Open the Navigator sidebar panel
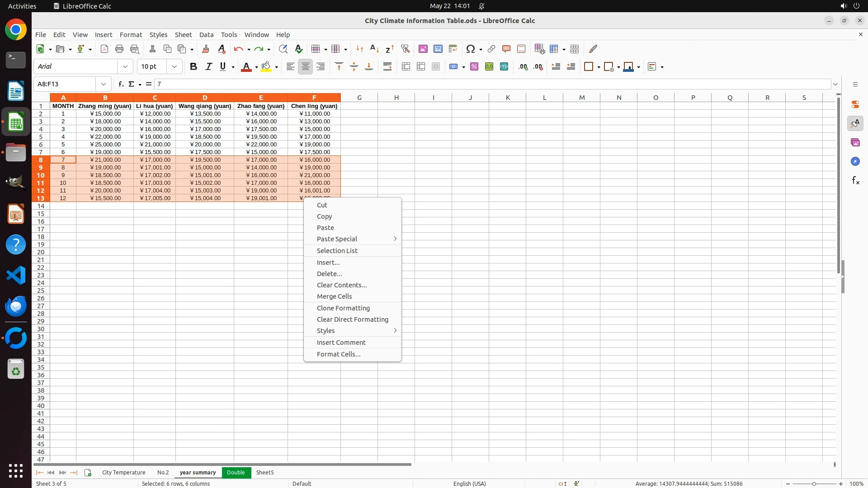 [855, 161]
